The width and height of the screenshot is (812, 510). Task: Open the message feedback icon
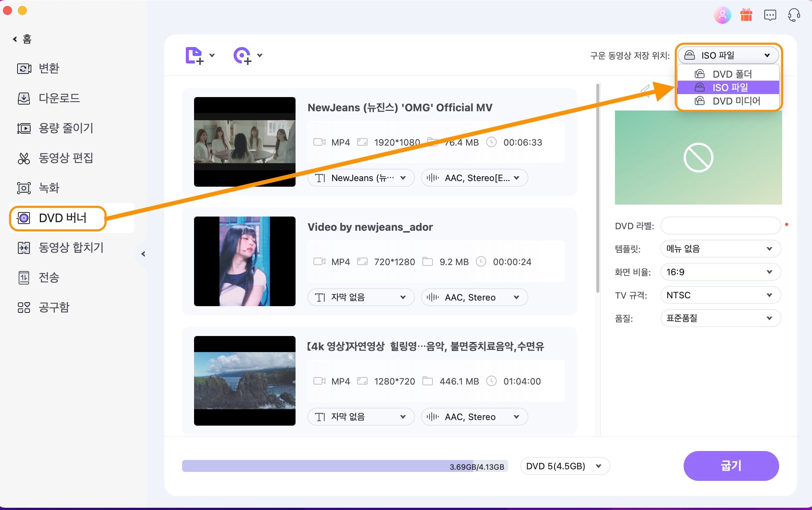click(x=770, y=15)
